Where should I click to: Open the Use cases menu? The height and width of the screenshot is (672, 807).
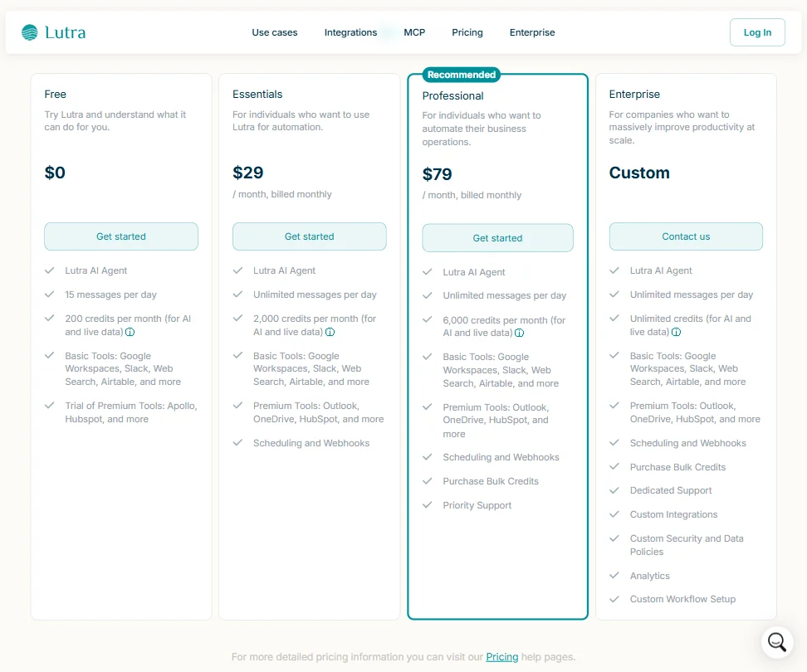(x=274, y=32)
